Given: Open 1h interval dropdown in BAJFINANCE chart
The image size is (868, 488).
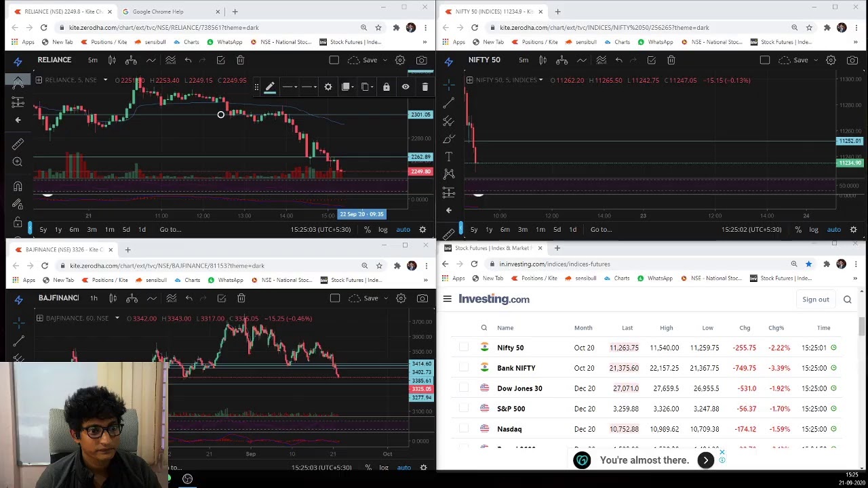Looking at the screenshot, I should tap(94, 298).
